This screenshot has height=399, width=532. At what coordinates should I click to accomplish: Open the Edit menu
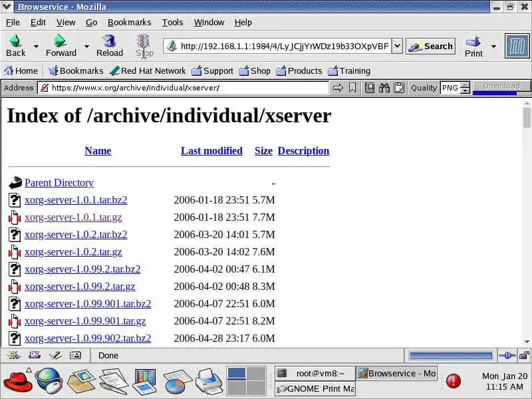pos(38,23)
